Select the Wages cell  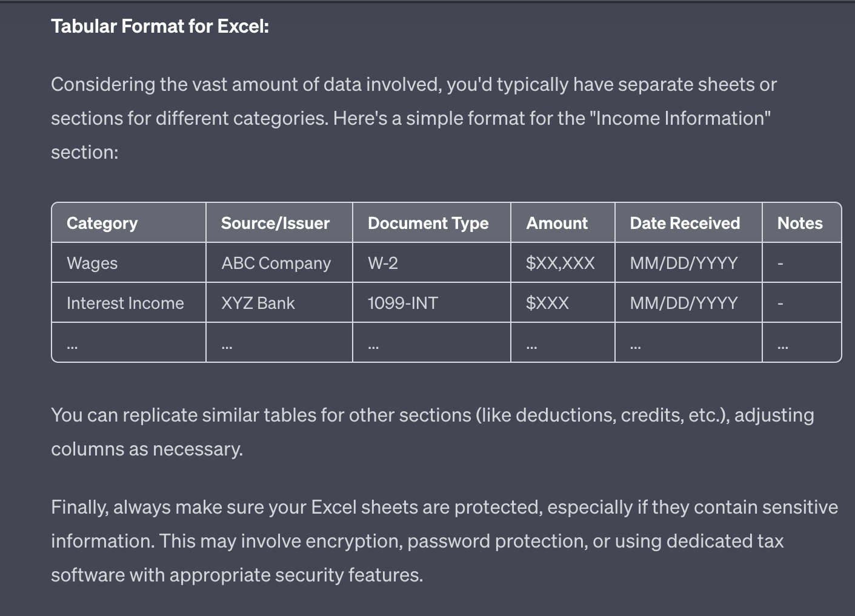92,263
